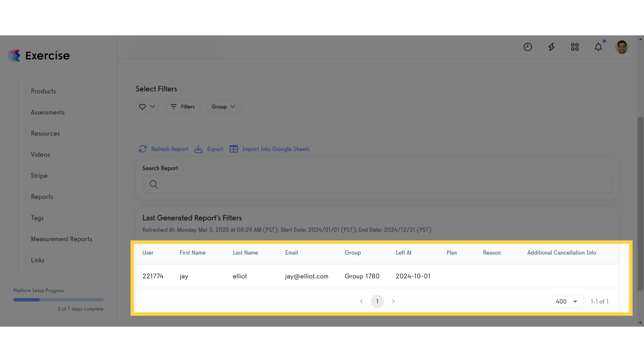Click Import Into Google Sheets
This screenshot has width=644, height=362.
(276, 149)
